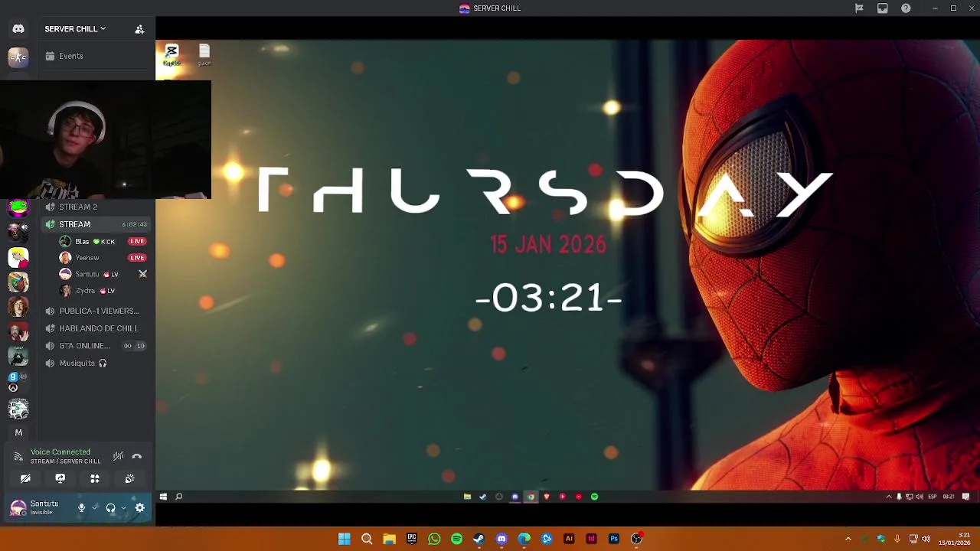Open the soundboard button
The height and width of the screenshot is (551, 980).
click(x=129, y=479)
